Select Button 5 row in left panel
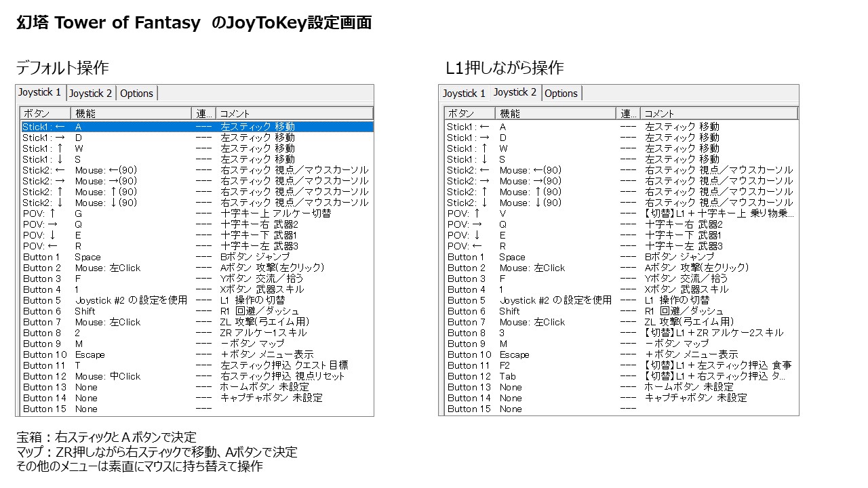 point(197,300)
